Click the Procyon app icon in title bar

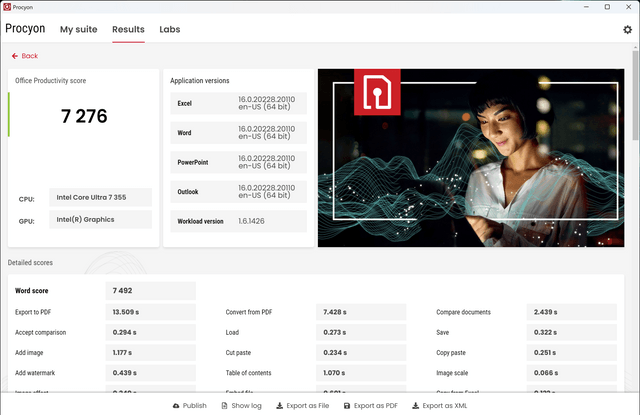click(7, 7)
